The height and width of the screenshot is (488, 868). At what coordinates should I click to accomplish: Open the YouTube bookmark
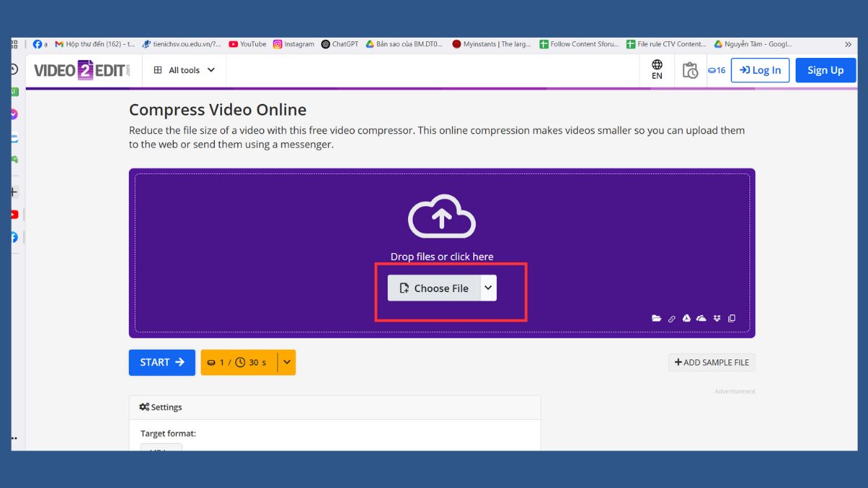[247, 44]
